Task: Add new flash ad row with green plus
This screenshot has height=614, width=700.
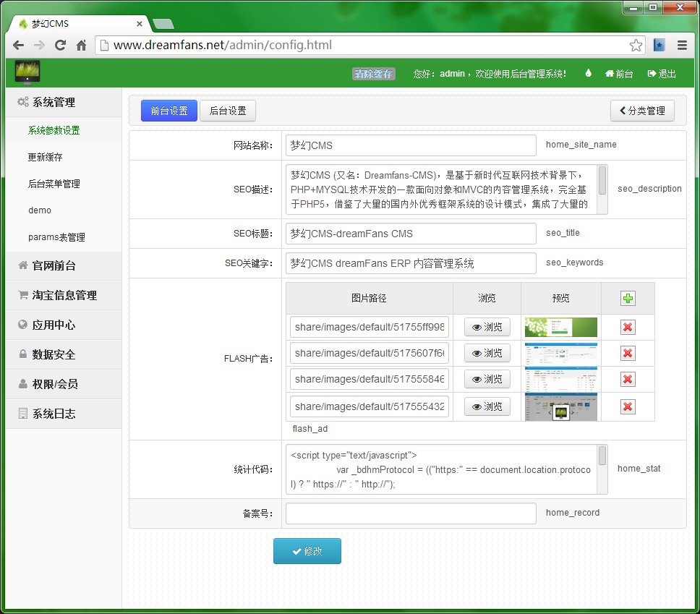Action: pyautogui.click(x=628, y=298)
